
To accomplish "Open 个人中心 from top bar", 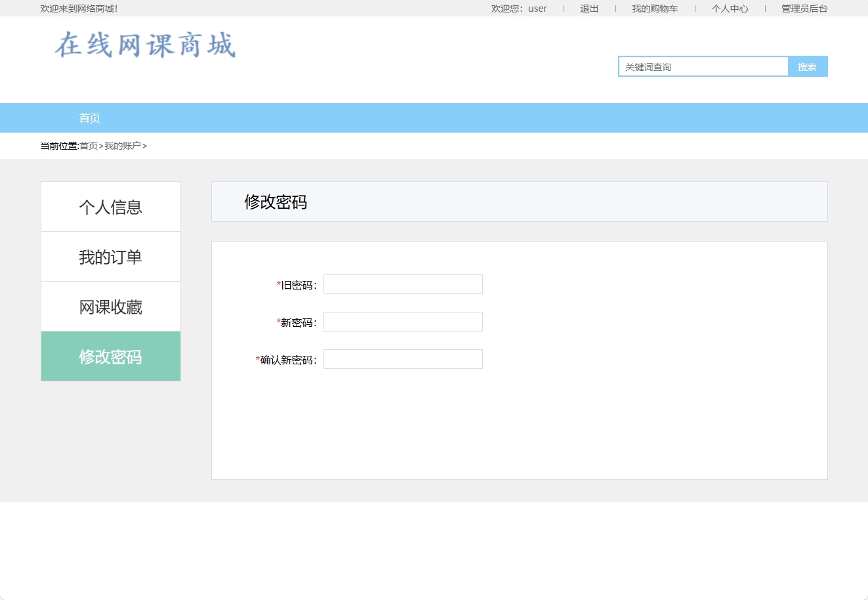I will point(730,9).
